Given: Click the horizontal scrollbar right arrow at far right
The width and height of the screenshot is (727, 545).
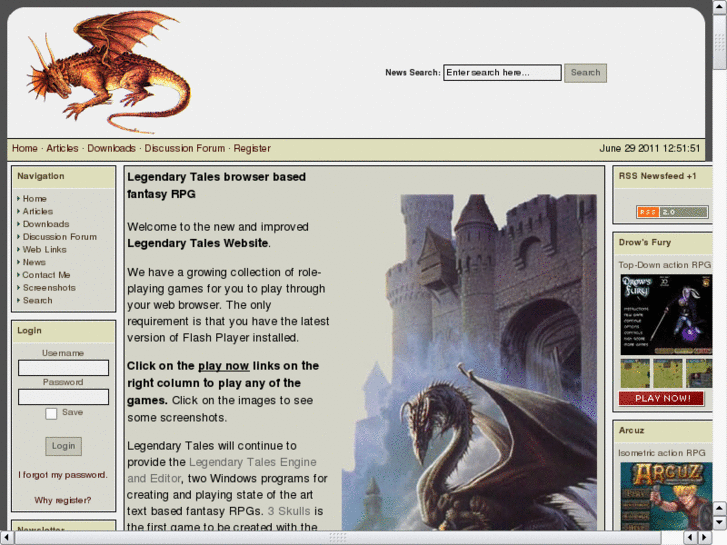Looking at the screenshot, I should click(x=705, y=538).
